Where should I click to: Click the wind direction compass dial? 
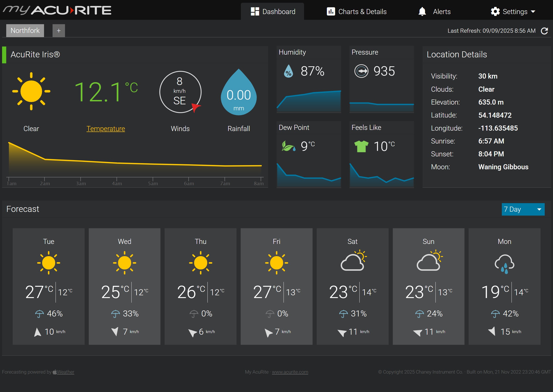pos(180,92)
